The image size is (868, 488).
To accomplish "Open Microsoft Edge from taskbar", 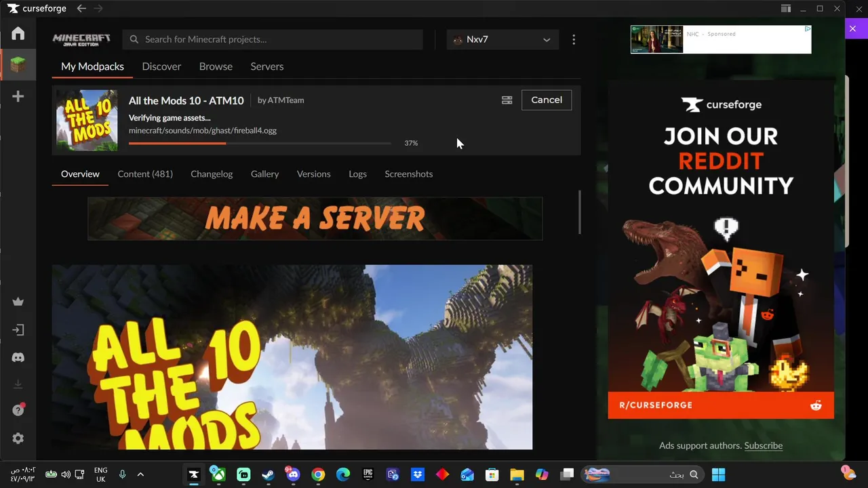I will [343, 474].
